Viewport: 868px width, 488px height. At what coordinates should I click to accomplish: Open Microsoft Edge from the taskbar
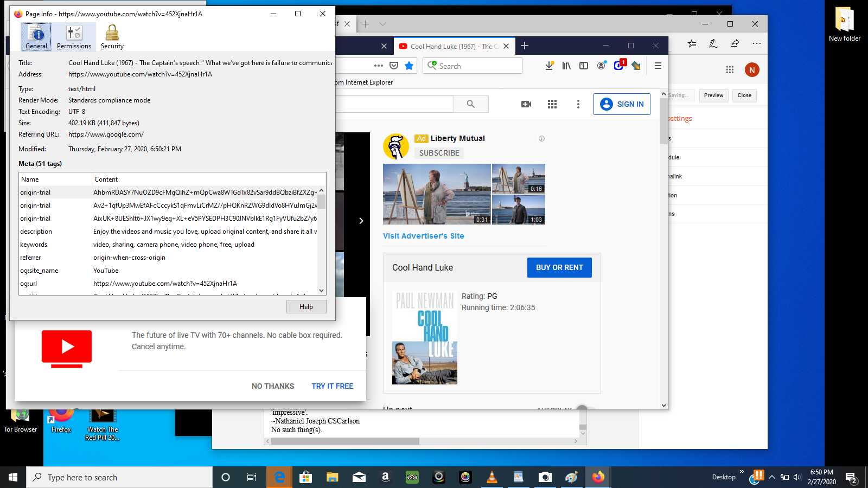[x=279, y=477]
